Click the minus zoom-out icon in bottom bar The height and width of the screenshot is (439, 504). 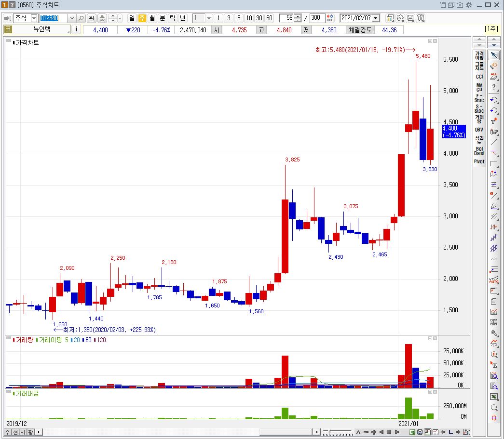click(366, 432)
